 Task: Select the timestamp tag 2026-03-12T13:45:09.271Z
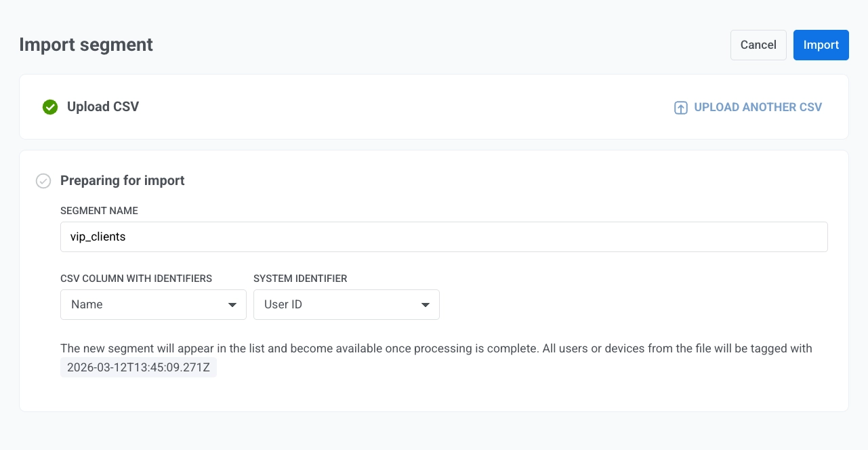coord(138,367)
